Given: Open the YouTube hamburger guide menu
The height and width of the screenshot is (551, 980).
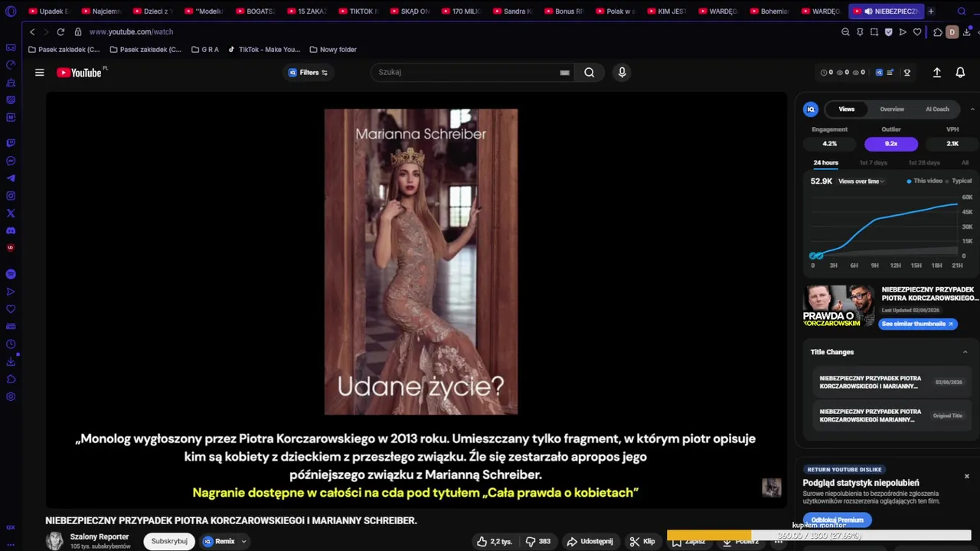Looking at the screenshot, I should (x=39, y=73).
